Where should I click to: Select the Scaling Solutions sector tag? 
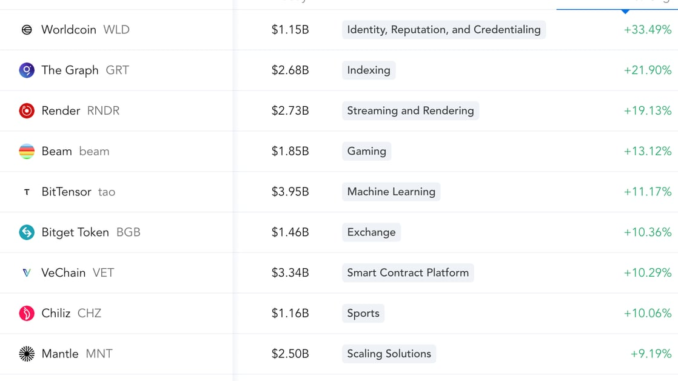coord(389,354)
